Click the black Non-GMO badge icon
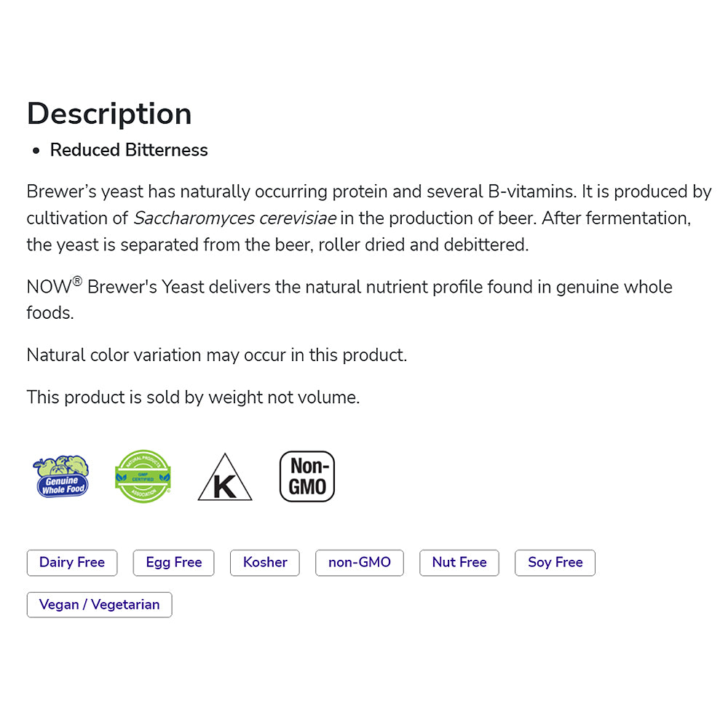The height and width of the screenshot is (728, 728). [307, 476]
